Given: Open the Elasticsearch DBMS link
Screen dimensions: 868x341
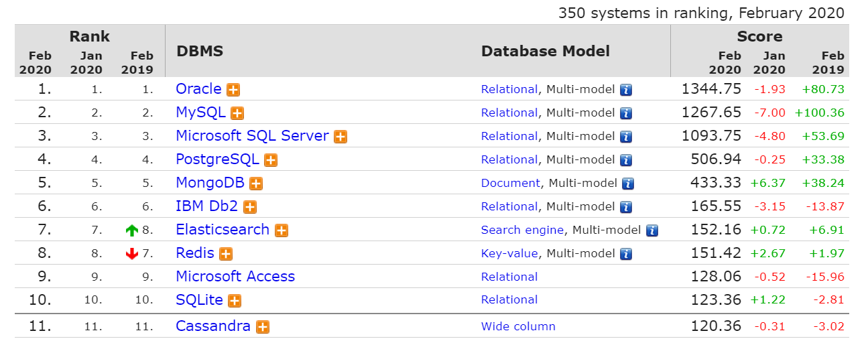Looking at the screenshot, I should 223,230.
